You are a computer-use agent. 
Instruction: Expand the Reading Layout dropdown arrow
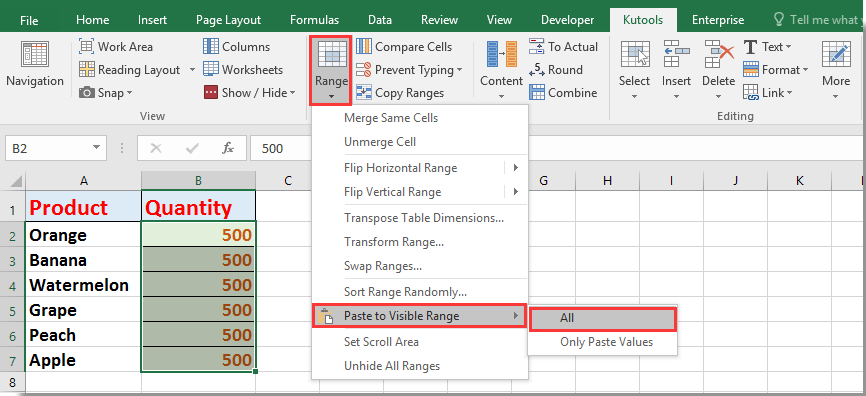coord(192,70)
